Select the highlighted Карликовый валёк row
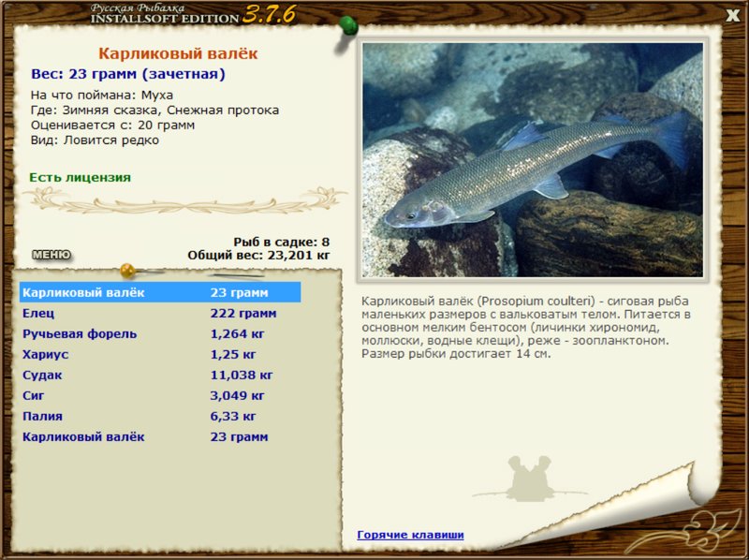This screenshot has height=560, width=749. pyautogui.click(x=160, y=292)
